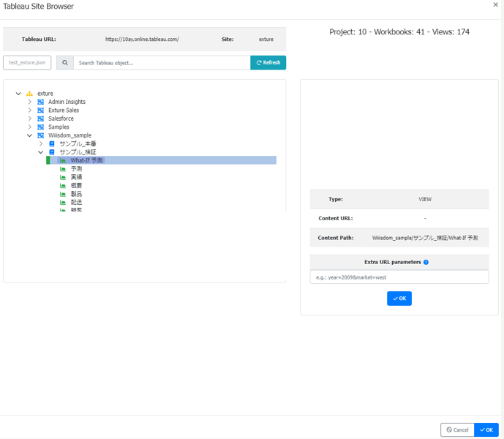Screen dimensions: 504x439
Task: Click the Samples project icon
Action: [x=40, y=127]
